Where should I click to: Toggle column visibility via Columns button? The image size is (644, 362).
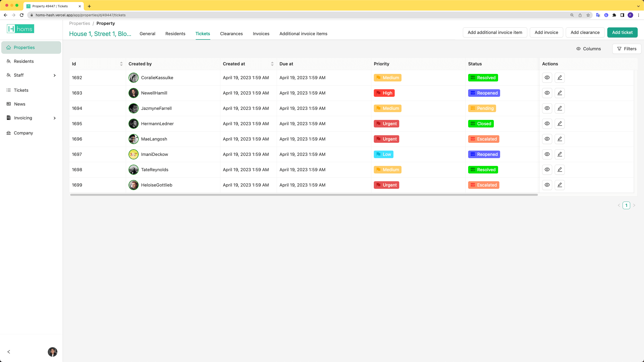pos(588,49)
